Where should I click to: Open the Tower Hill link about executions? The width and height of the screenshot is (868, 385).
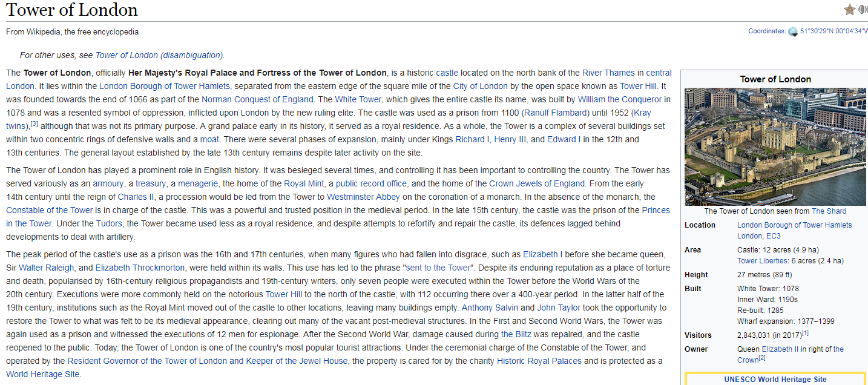pyautogui.click(x=284, y=294)
